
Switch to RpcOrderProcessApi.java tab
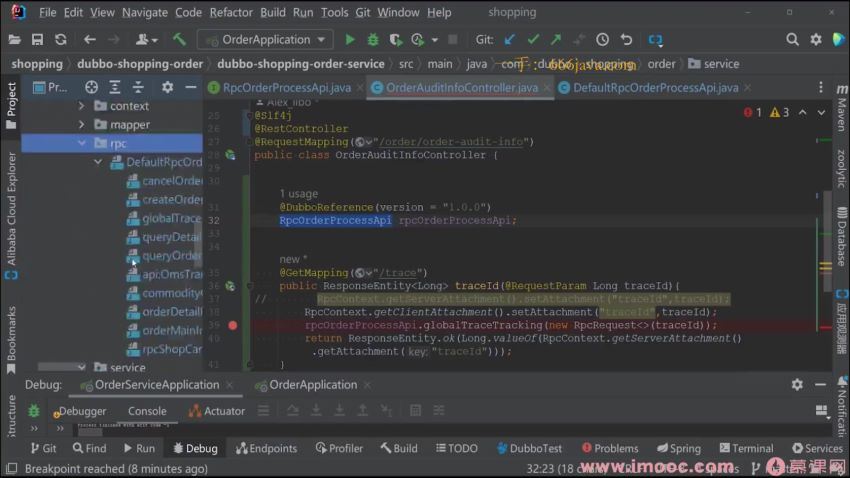[286, 87]
